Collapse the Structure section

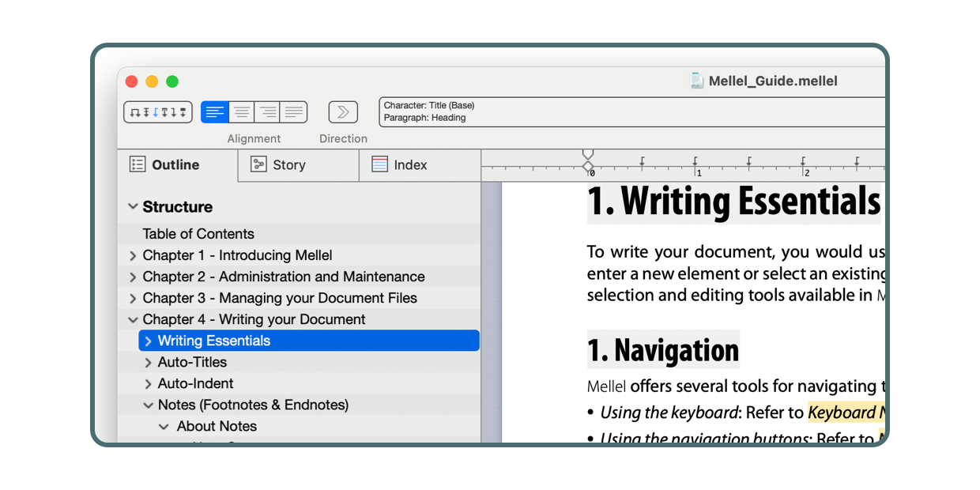(x=133, y=206)
